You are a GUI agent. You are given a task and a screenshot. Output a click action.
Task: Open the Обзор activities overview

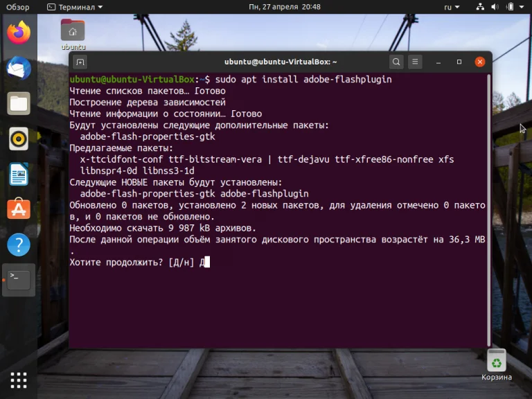pos(17,7)
